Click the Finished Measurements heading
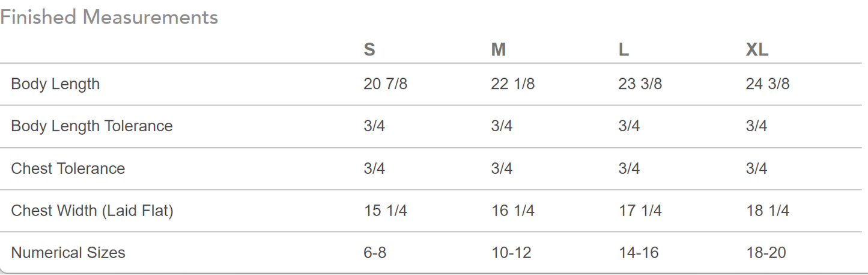868x275 pixels. point(109,17)
